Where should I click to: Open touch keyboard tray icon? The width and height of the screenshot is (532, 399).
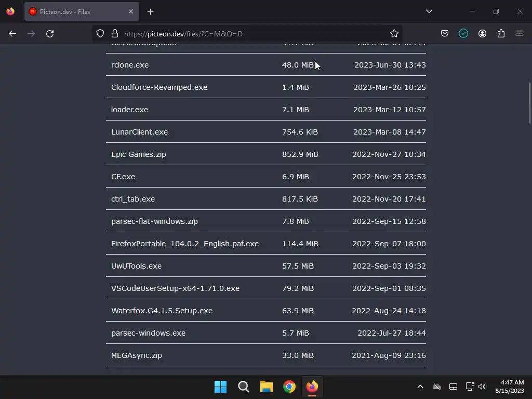[453, 387]
